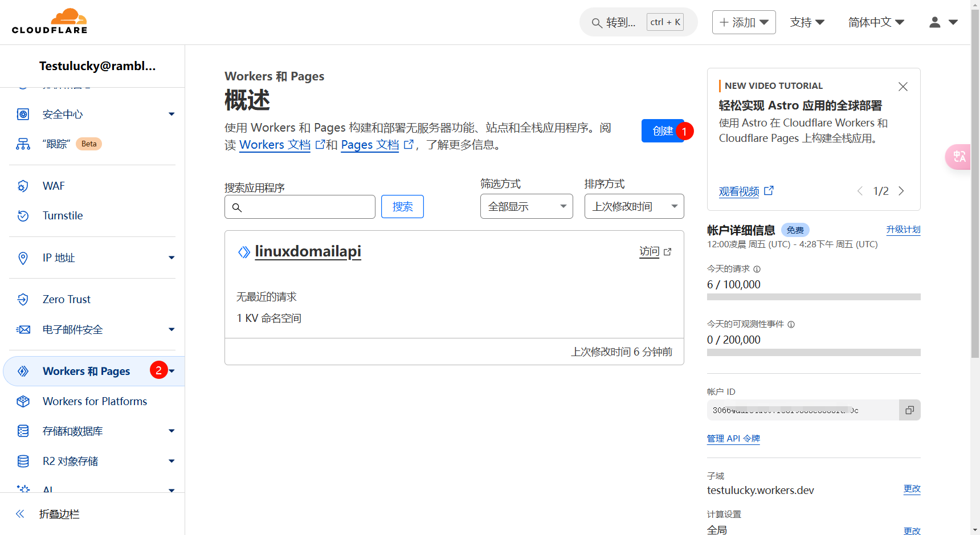The image size is (980, 535).
Task: Expand the R2 对象存储 section arrow
Action: click(171, 461)
